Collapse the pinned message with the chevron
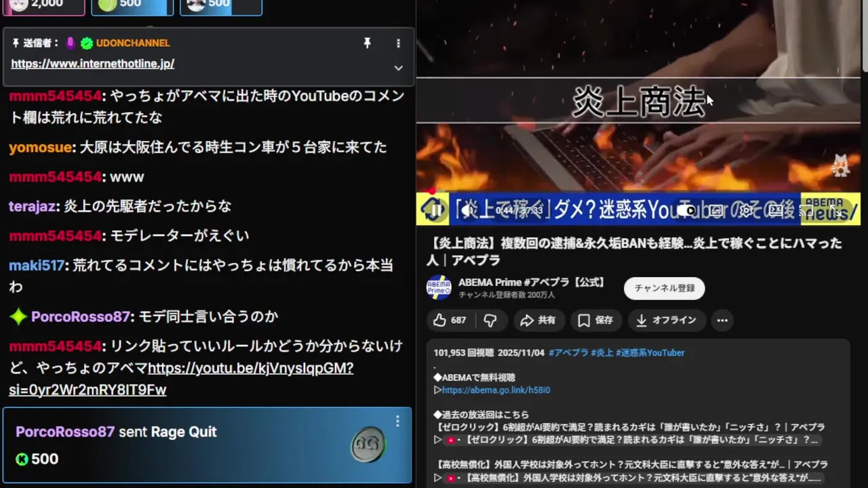Viewport: 868px width, 488px height. (398, 68)
